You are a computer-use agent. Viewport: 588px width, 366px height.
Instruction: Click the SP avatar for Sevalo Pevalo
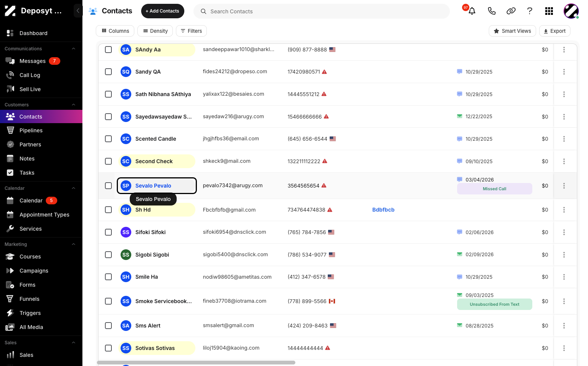126,186
